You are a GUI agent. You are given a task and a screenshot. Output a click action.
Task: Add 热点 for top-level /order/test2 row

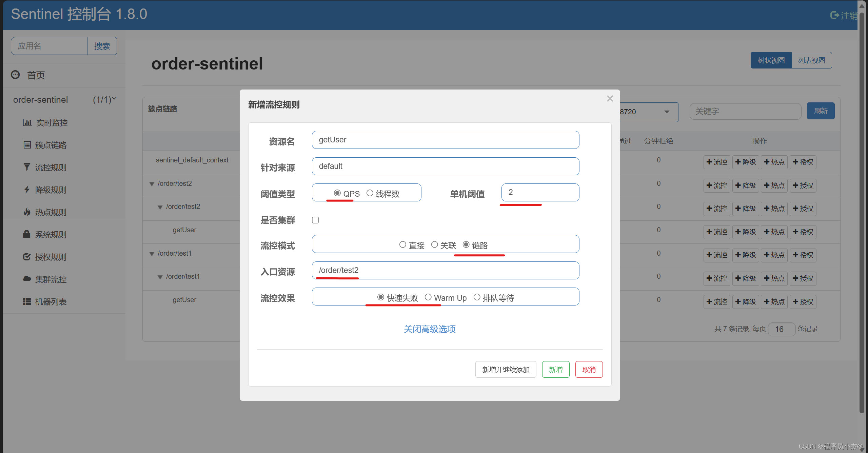tap(774, 185)
